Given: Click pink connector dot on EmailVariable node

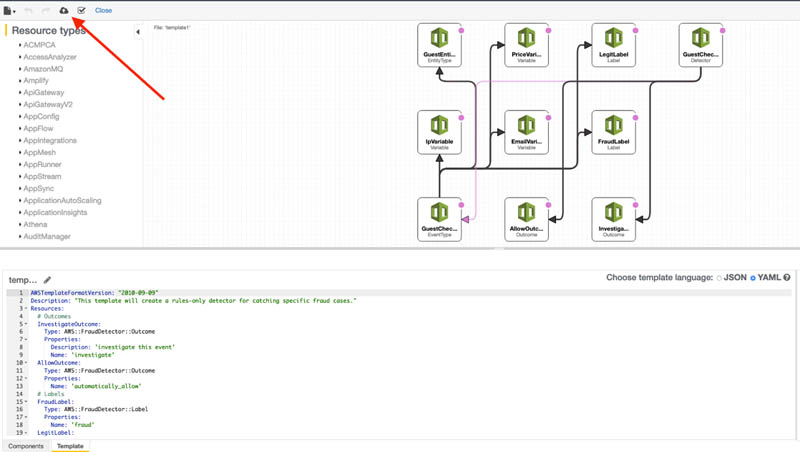Looking at the screenshot, I should point(548,118).
